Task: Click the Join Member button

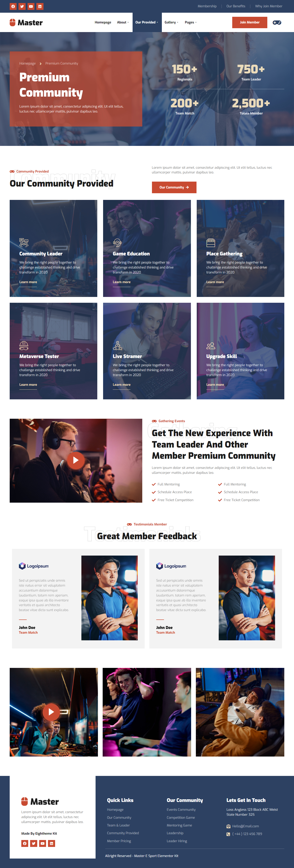Action: tap(249, 23)
